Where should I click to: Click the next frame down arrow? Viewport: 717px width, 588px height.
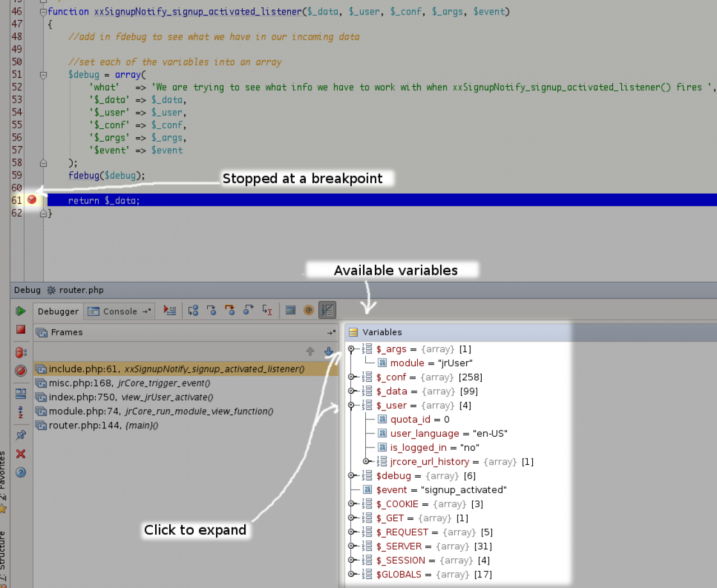pos(329,352)
